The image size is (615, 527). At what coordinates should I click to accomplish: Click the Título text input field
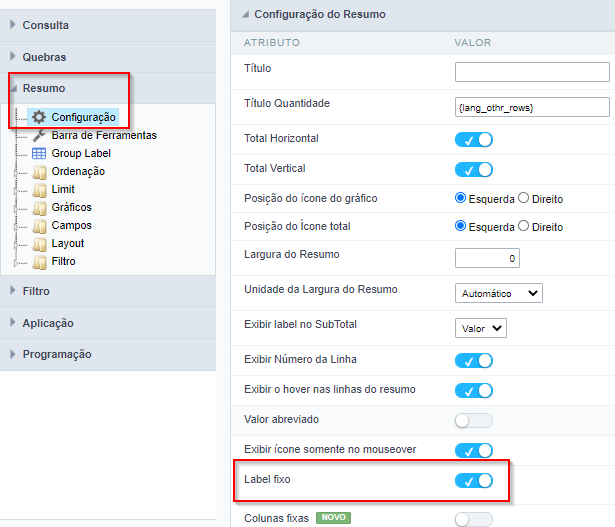pos(532,72)
